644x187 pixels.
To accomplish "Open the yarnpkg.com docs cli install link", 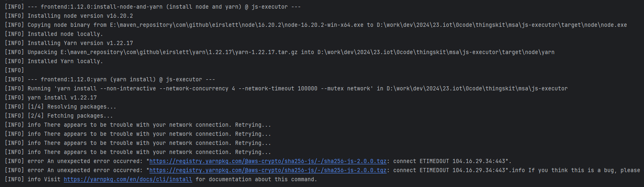I will pyautogui.click(x=128, y=180).
